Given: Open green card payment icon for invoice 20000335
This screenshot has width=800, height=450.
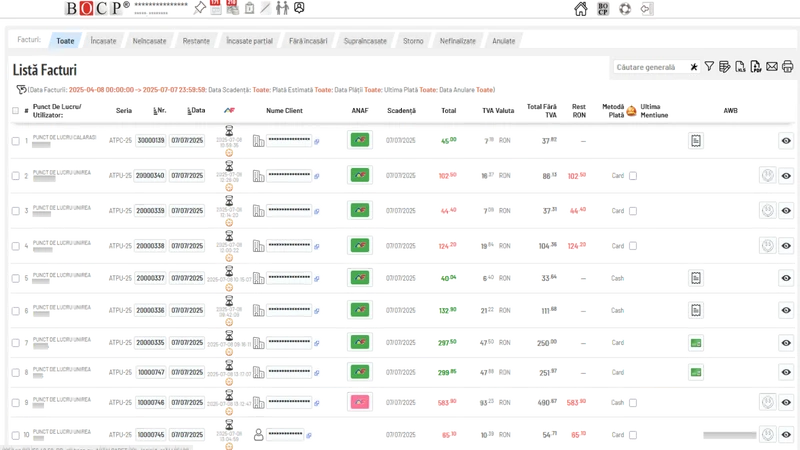Looking at the screenshot, I should (x=696, y=343).
